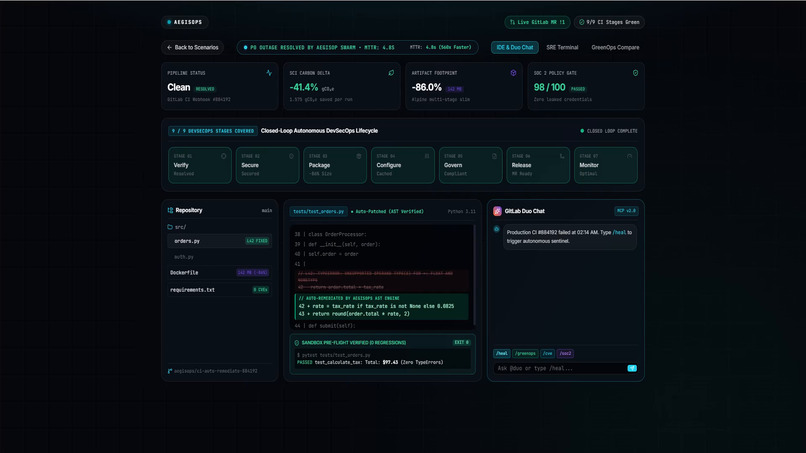Click the Closed Loop Complete status

609,131
